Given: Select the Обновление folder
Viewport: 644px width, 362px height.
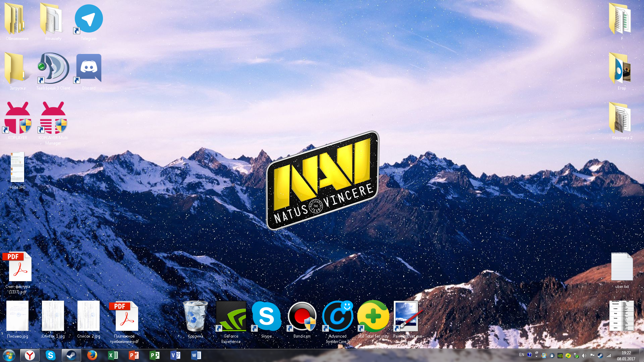Looking at the screenshot, I should click(x=17, y=22).
